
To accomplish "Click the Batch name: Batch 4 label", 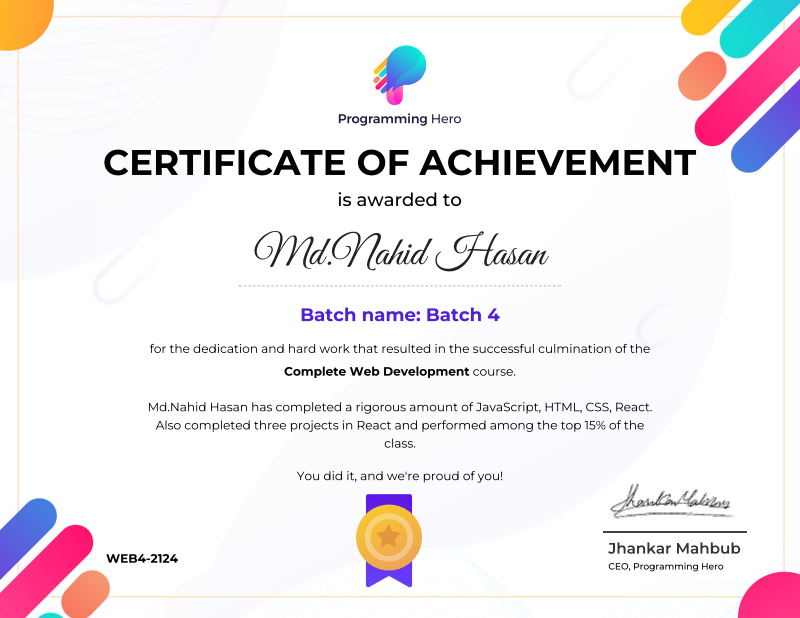I will coord(399,314).
